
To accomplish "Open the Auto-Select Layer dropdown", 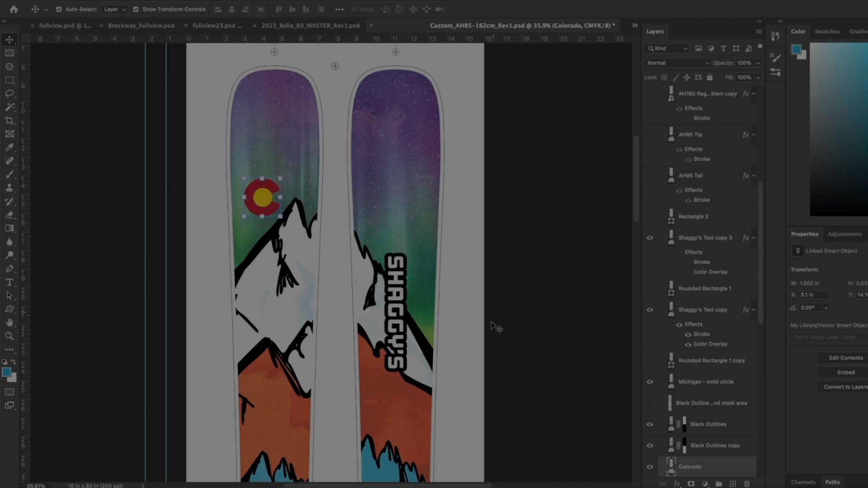I will point(114,9).
